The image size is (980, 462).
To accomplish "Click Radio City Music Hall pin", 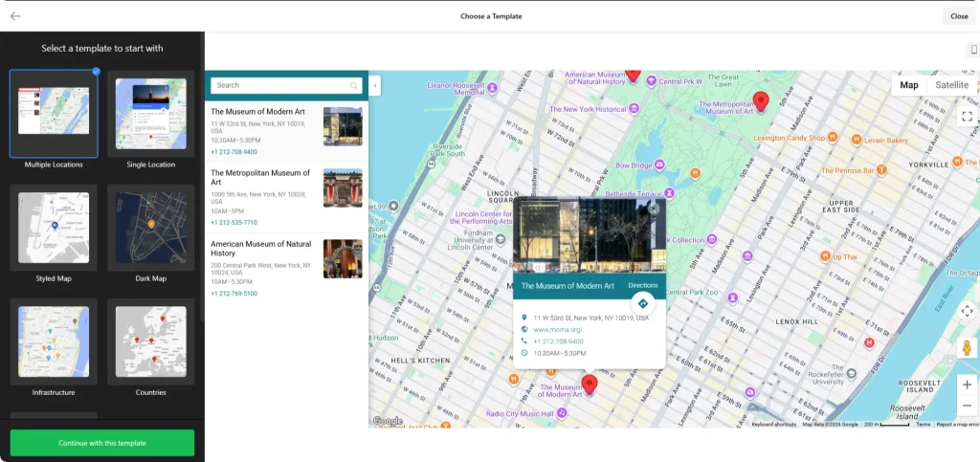I will (x=562, y=413).
